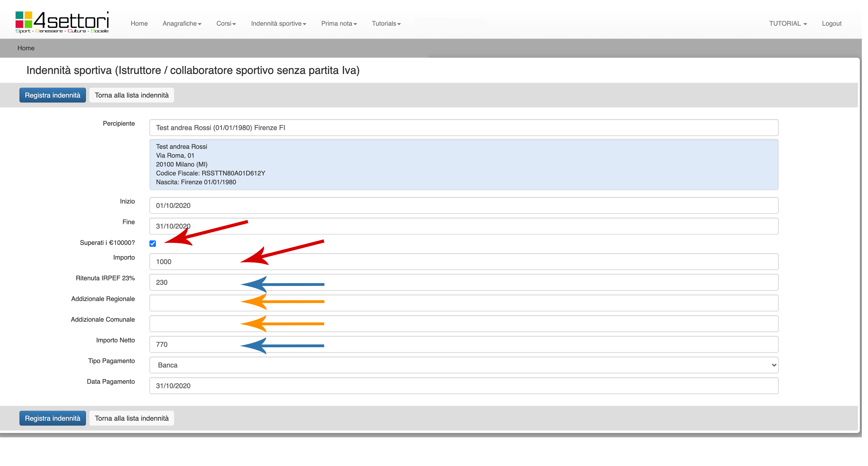Select the Data Pagamento field

click(464, 386)
